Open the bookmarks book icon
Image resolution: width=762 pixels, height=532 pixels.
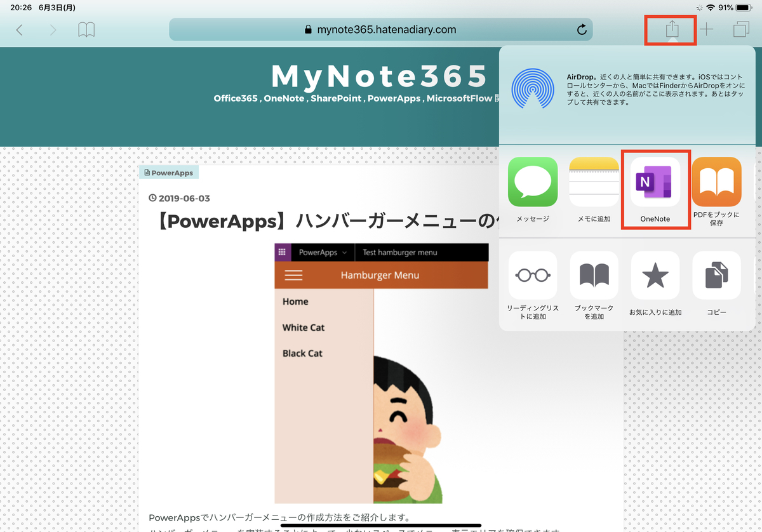(86, 29)
